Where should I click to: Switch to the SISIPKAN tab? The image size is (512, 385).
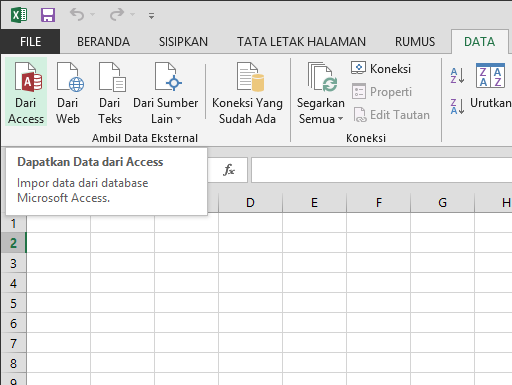(x=183, y=42)
